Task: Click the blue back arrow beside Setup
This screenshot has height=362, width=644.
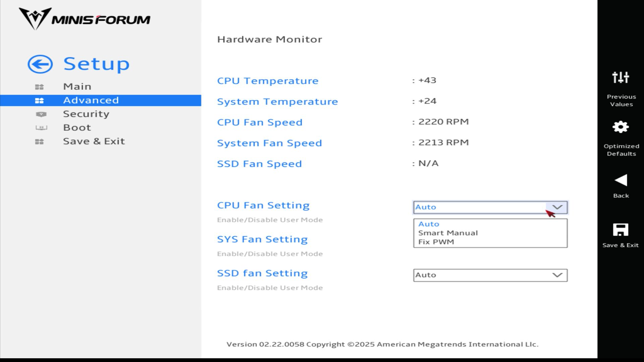Action: (x=40, y=64)
